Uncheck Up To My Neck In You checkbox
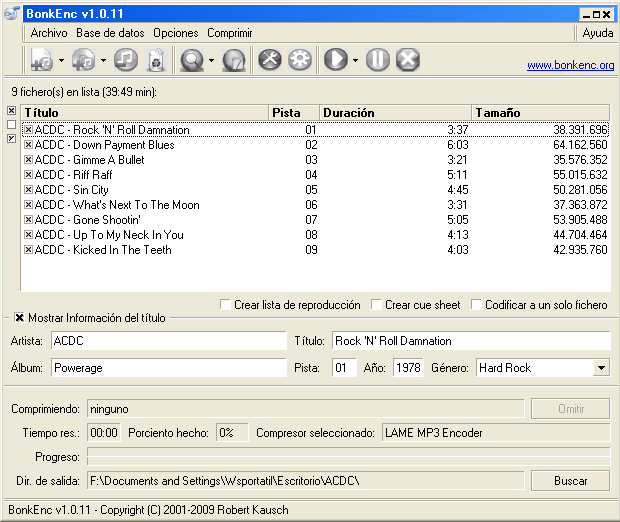 coord(28,235)
